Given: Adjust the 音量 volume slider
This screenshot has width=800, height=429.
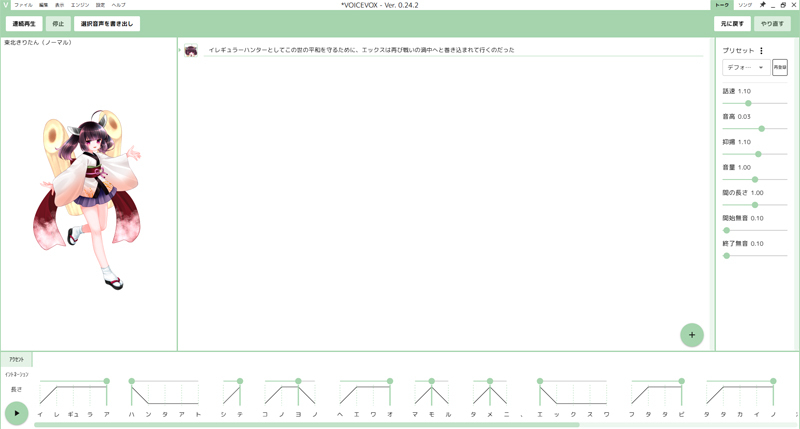Looking at the screenshot, I should click(x=755, y=180).
